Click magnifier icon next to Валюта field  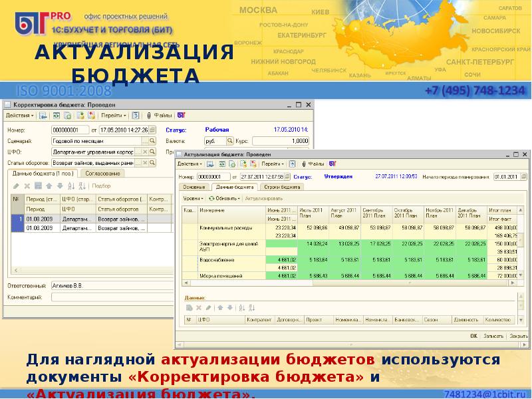[229, 141]
